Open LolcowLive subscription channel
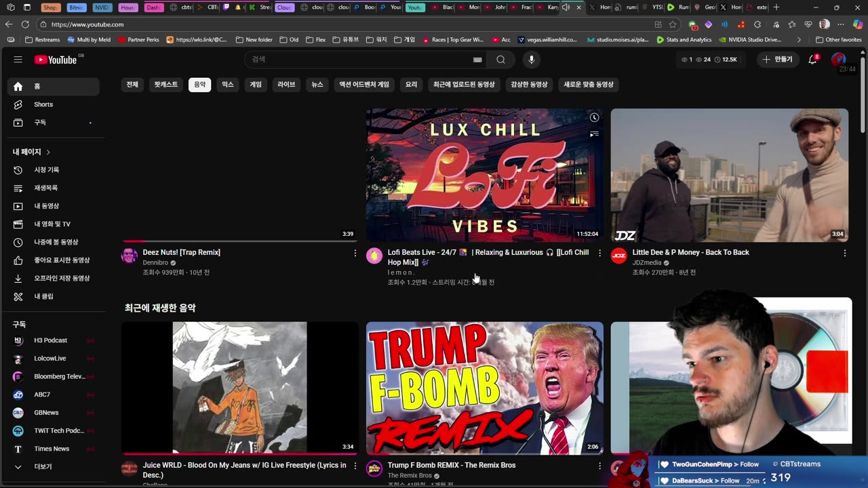Screen dimensions: 868x488 coord(53,359)
